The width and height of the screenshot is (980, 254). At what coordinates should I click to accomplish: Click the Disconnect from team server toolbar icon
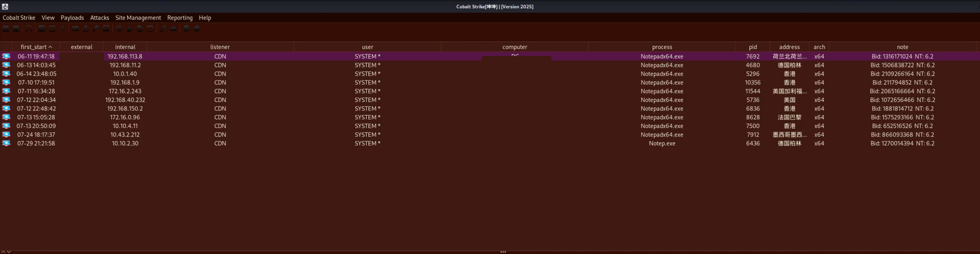click(x=16, y=28)
